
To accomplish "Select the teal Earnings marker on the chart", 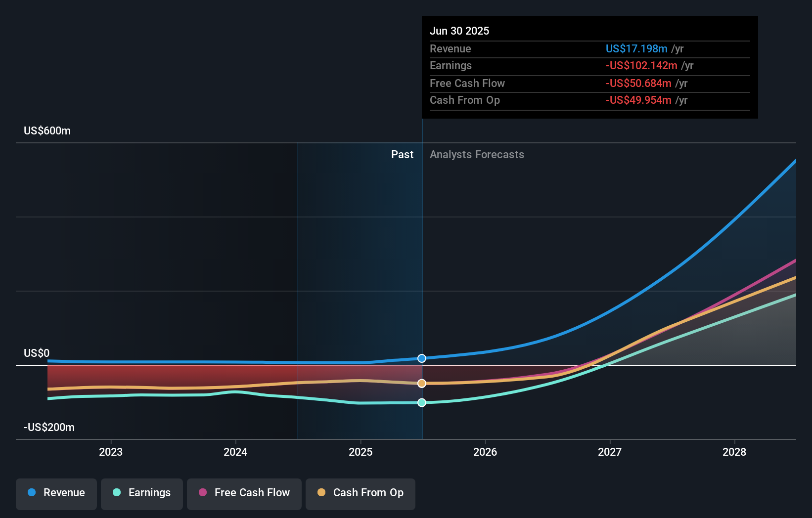I will [421, 403].
